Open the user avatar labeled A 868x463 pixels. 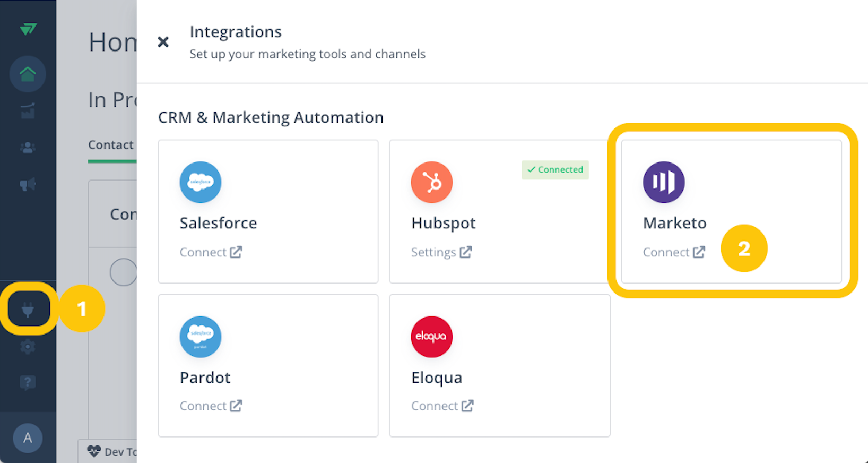click(28, 438)
